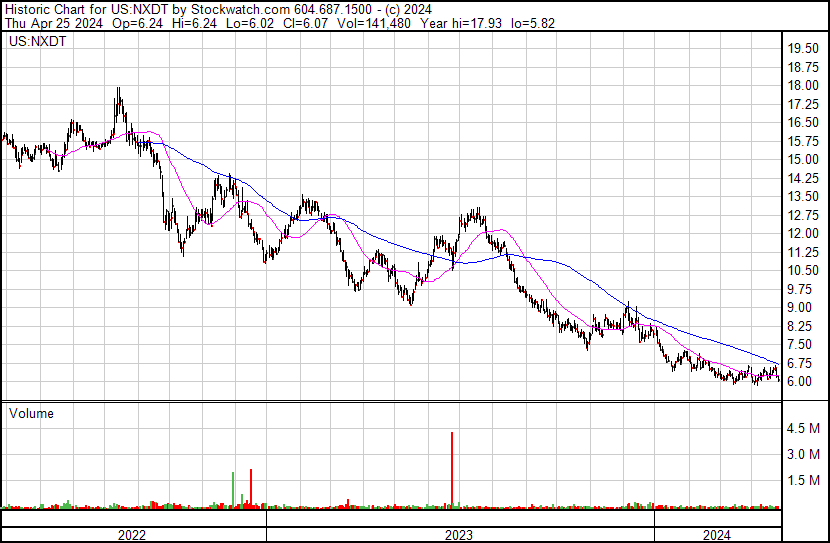The width and height of the screenshot is (830, 543).
Task: Click the highest price peak near 18.00
Action: (118, 92)
